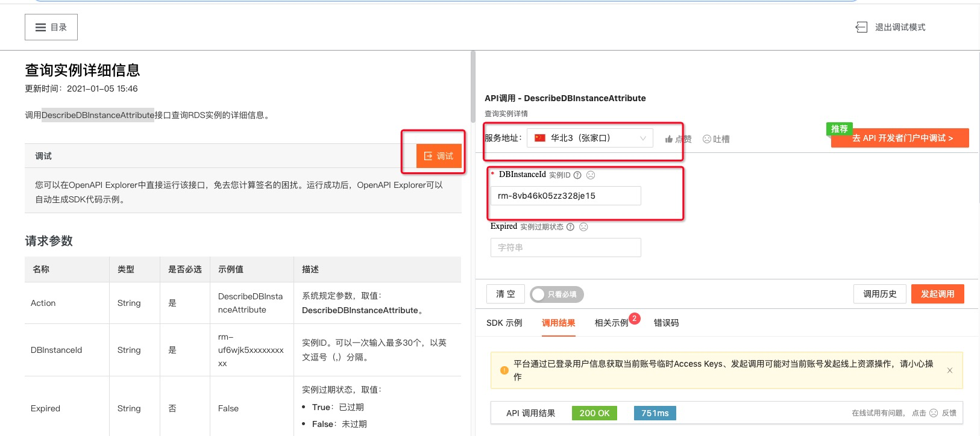Click 去 API 开发者门户中调试 button
The height and width of the screenshot is (436, 980).
coord(900,138)
